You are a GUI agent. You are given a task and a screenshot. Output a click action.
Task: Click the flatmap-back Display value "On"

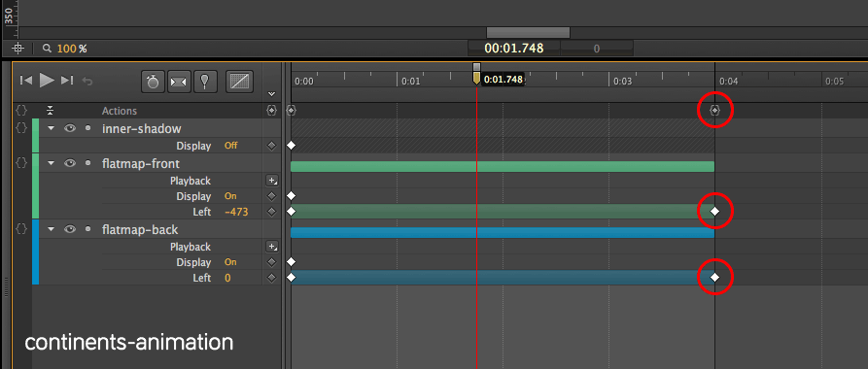coord(230,262)
